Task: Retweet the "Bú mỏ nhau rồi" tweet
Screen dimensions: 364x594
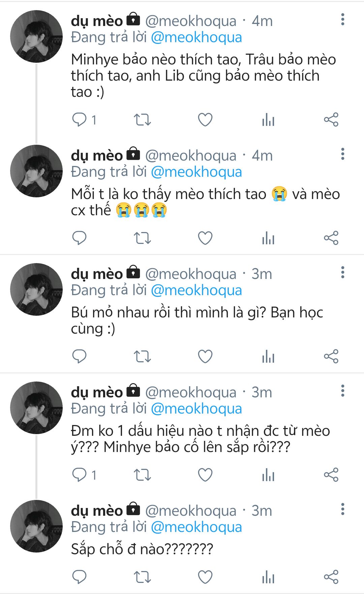Action: point(142,357)
